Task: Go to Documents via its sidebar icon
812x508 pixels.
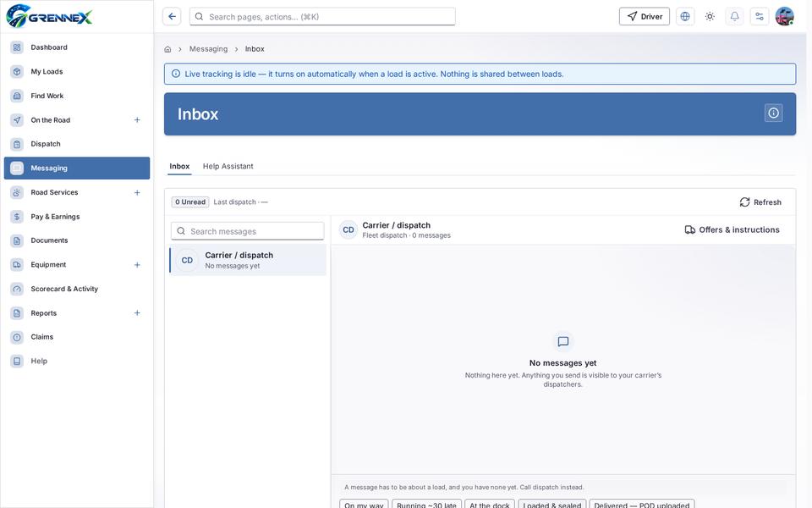Action: (x=17, y=240)
